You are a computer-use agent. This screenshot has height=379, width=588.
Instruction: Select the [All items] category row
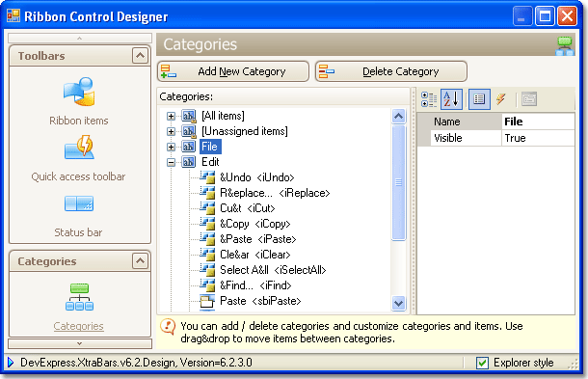click(223, 116)
